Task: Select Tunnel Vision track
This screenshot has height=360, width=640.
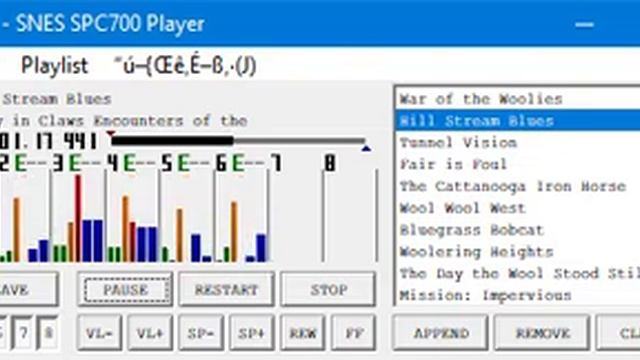Action: 518,142
